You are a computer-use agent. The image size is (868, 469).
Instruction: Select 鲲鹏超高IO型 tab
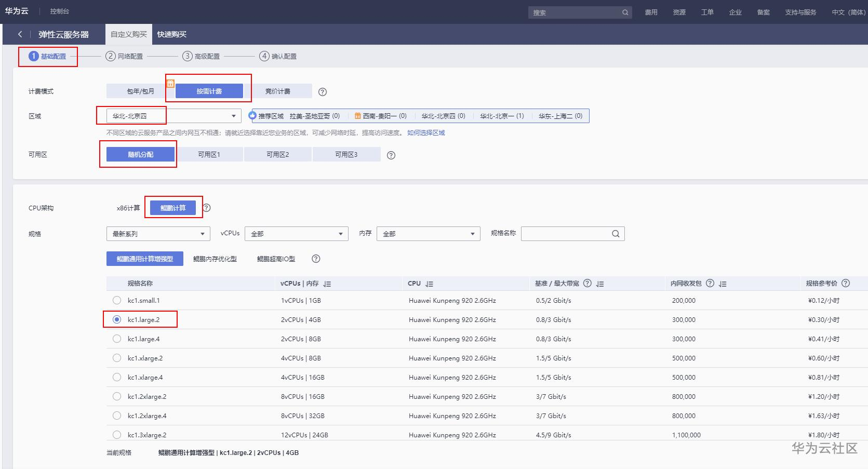pyautogui.click(x=276, y=259)
